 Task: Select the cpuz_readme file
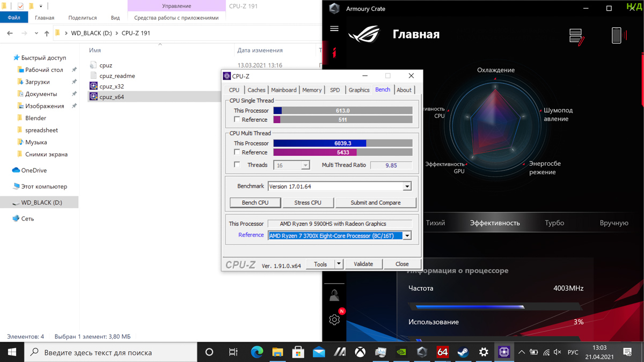pos(117,76)
